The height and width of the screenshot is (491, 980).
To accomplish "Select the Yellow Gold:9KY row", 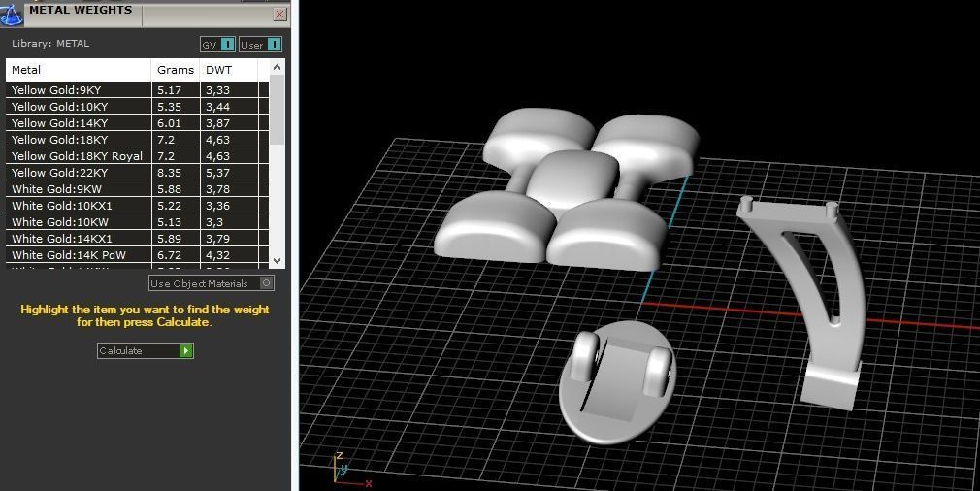I will 138,90.
